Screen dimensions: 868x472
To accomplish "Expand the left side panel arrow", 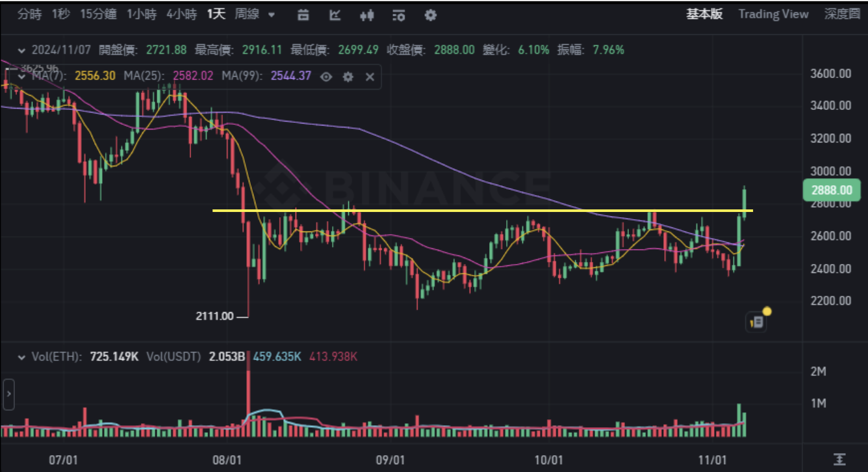I will (x=8, y=393).
